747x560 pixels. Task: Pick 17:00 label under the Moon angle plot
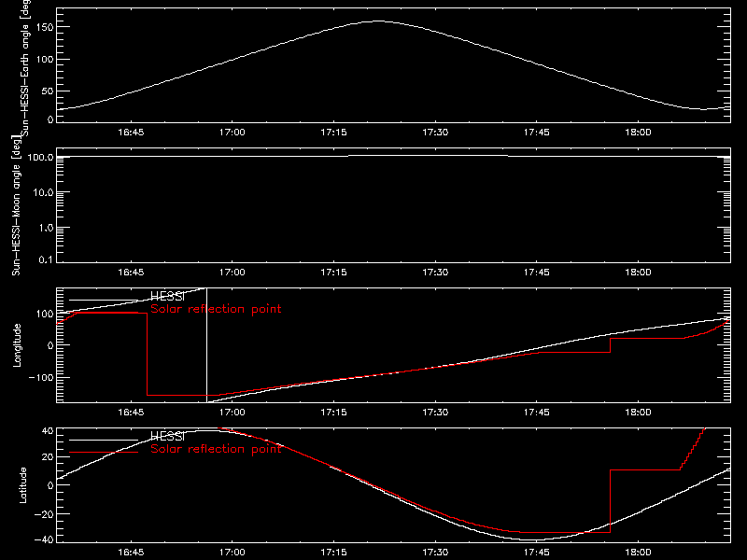point(233,273)
